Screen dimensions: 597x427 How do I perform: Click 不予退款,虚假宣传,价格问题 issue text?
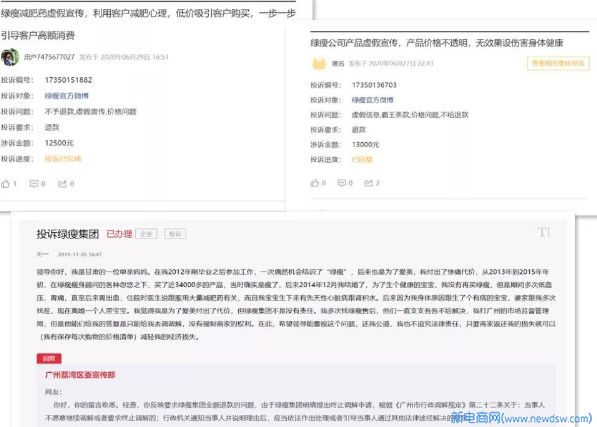(91, 112)
